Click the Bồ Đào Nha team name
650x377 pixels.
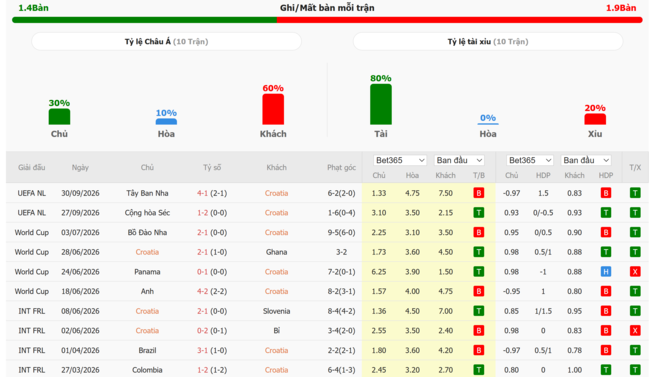147,232
